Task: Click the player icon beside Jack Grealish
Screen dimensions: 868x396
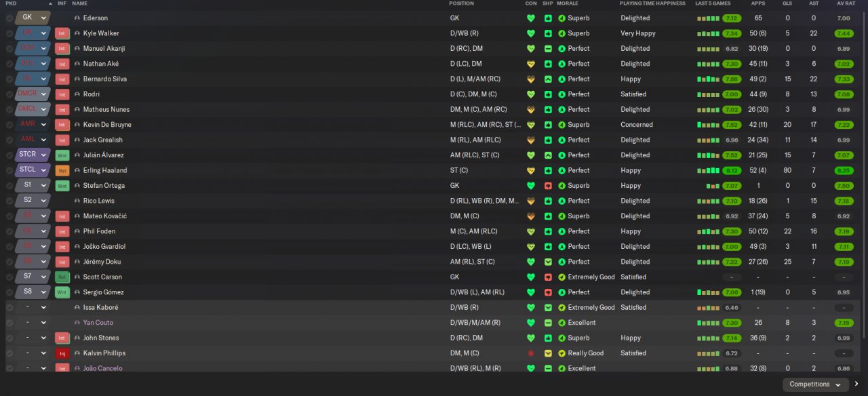Action: click(x=77, y=140)
